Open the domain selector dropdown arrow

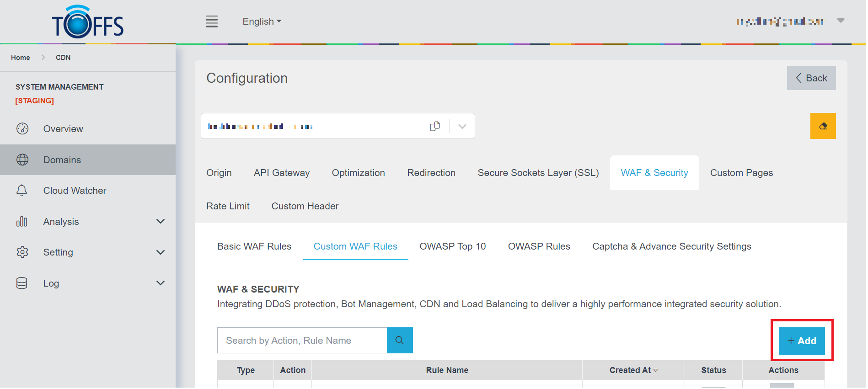coord(462,126)
